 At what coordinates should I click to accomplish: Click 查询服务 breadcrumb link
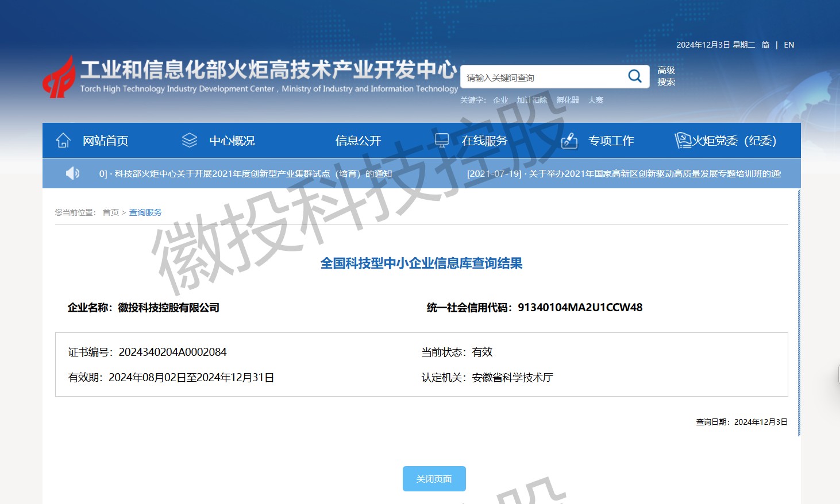(x=145, y=212)
